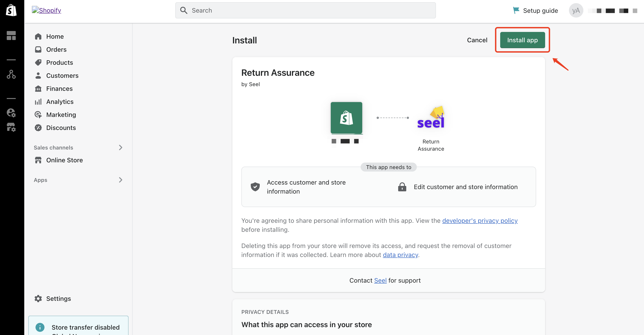Expand the Sales channels chevron

click(x=120, y=148)
